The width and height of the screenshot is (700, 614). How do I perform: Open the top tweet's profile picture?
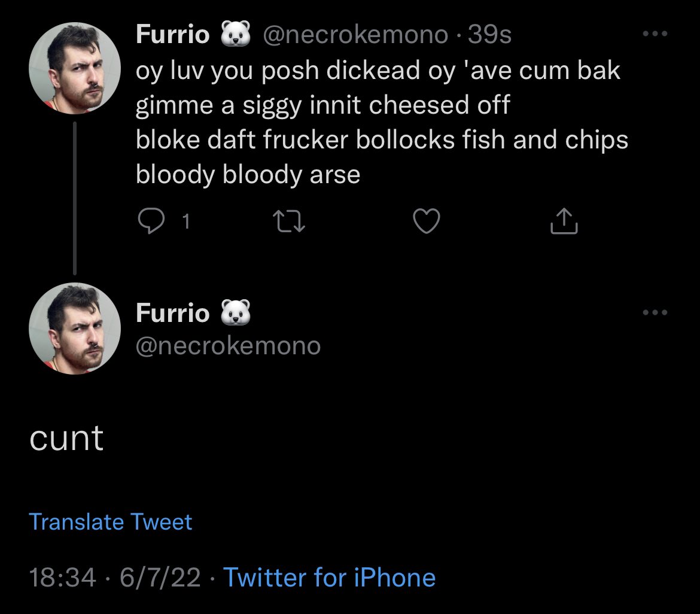(75, 69)
